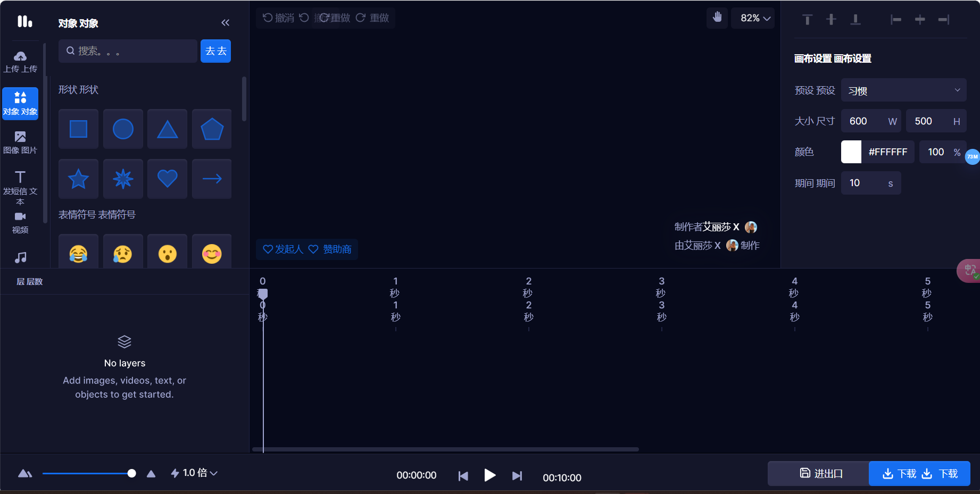This screenshot has height=494, width=980.
Task: Insert the blue circle shape
Action: coord(123,129)
